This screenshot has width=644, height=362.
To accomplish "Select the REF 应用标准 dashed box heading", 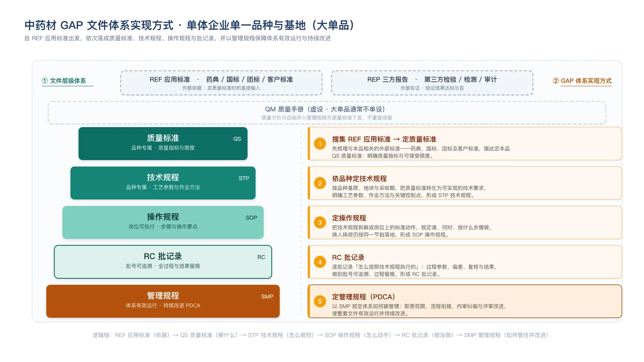I will pyautogui.click(x=221, y=80).
